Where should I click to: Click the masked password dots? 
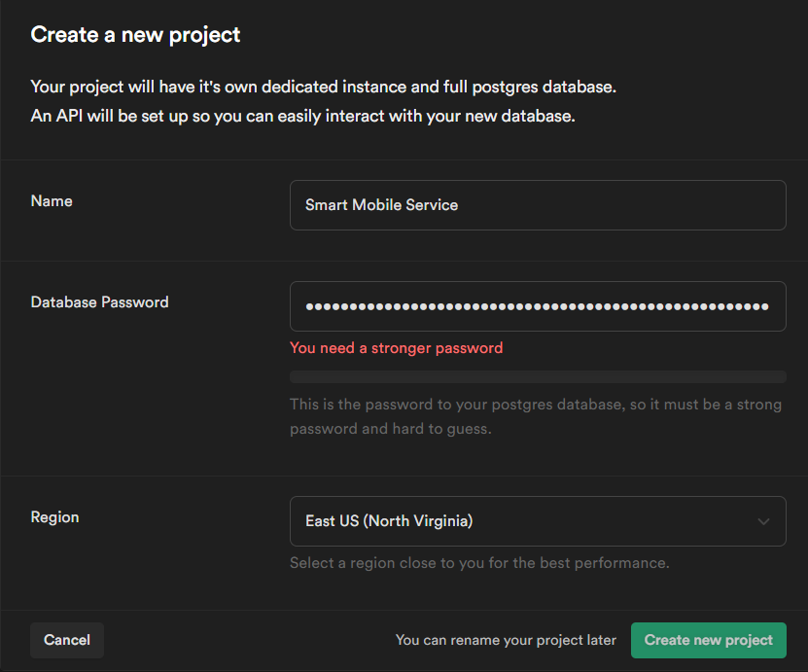537,306
